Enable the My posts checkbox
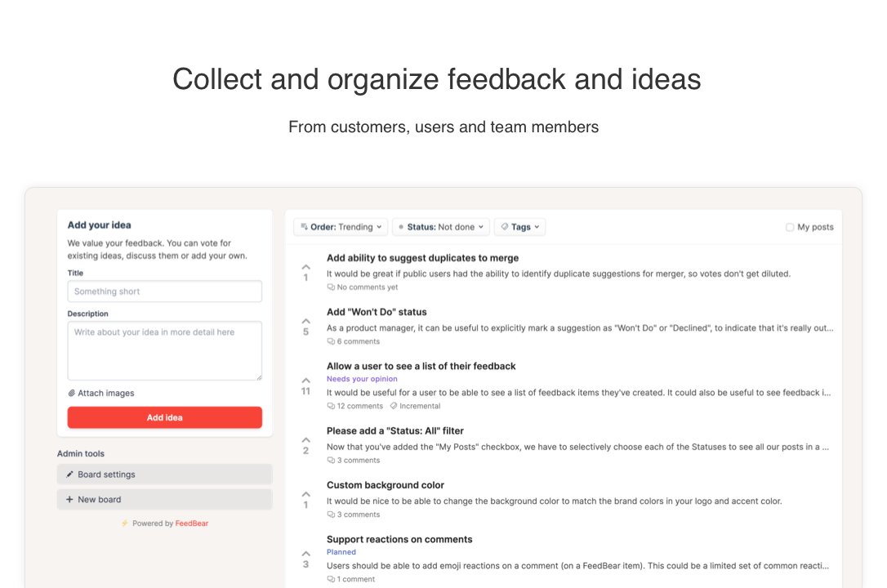The width and height of the screenshot is (887, 588). pos(790,228)
